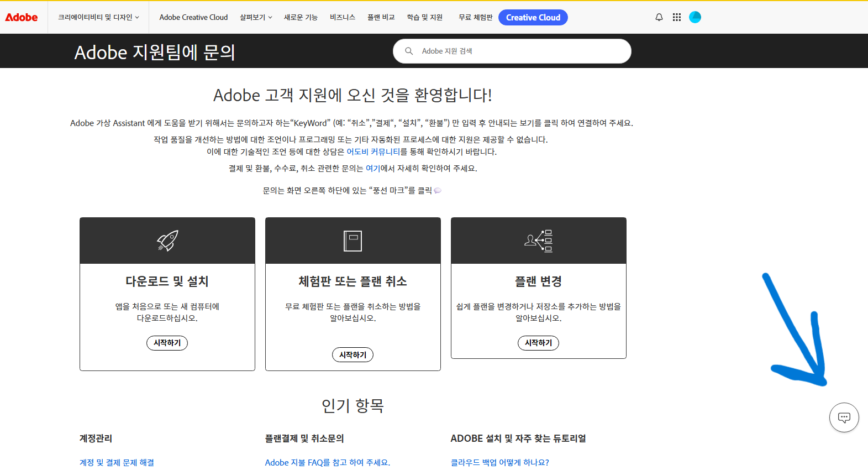Click the 인기 항목 section heading
This screenshot has height=470, width=868.
[353, 406]
